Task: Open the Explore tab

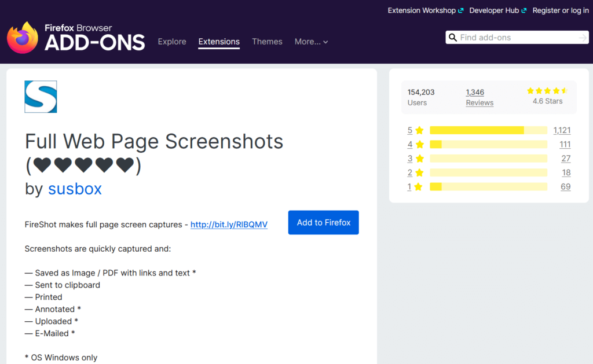Action: click(x=172, y=42)
